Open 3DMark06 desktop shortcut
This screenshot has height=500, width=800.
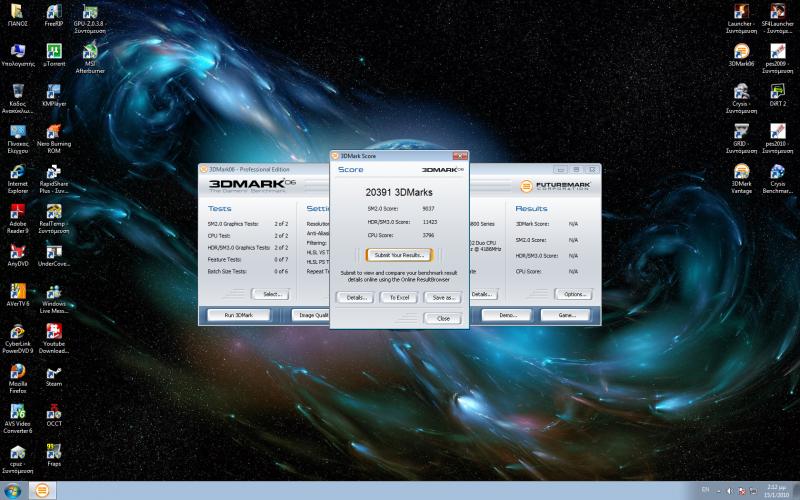tap(741, 55)
